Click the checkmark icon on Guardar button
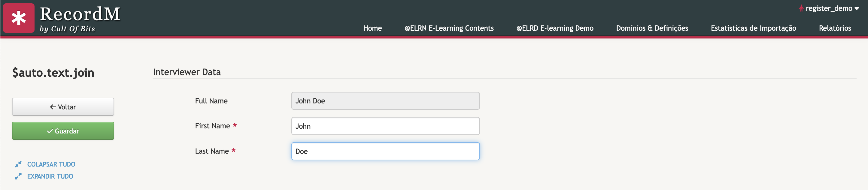 click(50, 131)
